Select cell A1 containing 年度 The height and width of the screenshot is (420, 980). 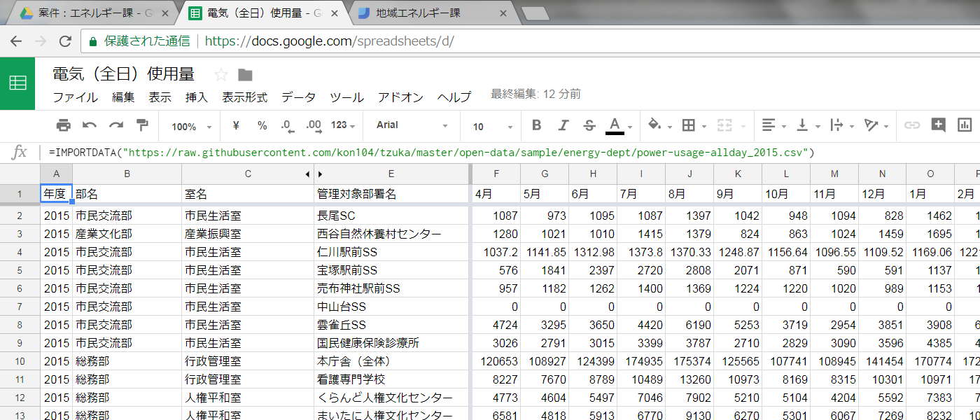pos(56,194)
